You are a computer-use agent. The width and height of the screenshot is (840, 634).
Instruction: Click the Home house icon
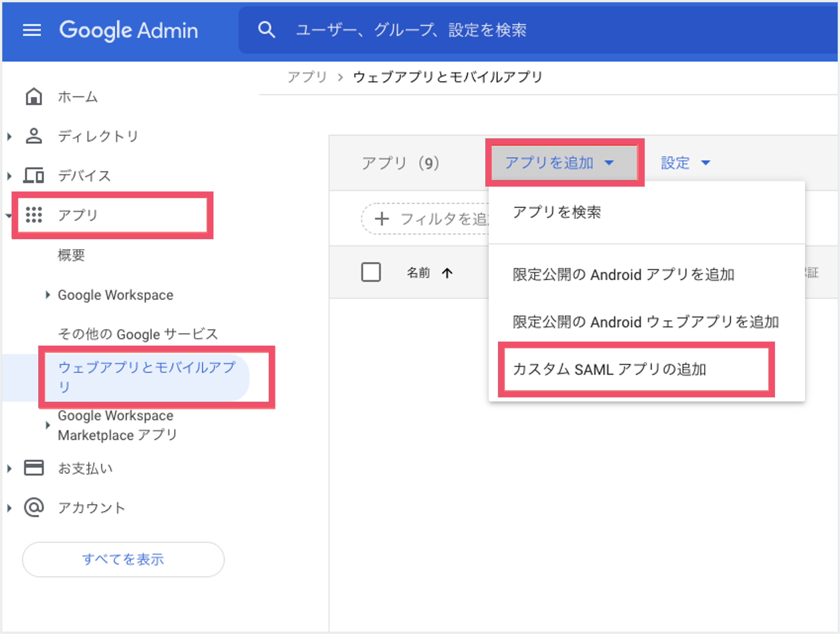pyautogui.click(x=34, y=96)
